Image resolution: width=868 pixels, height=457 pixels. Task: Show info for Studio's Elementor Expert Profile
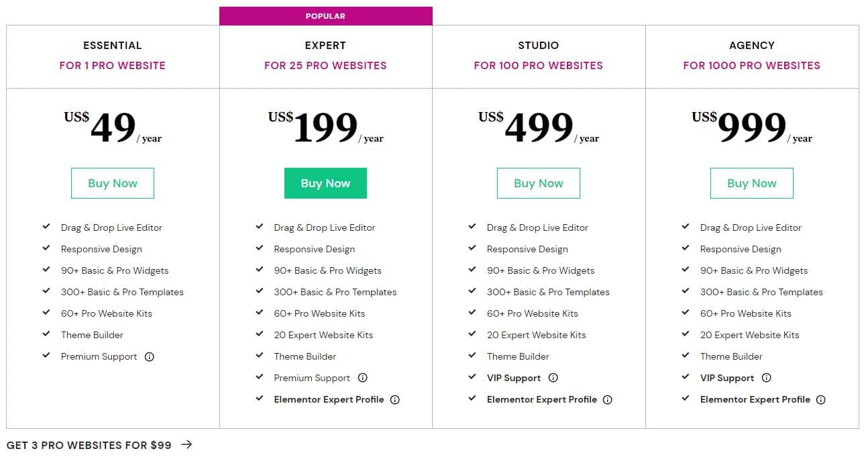point(608,400)
